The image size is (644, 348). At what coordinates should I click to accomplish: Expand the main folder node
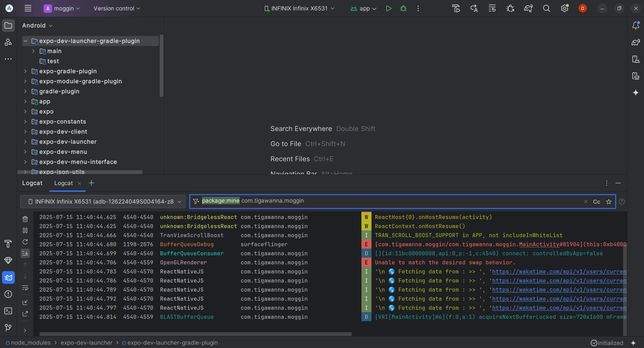(34, 51)
